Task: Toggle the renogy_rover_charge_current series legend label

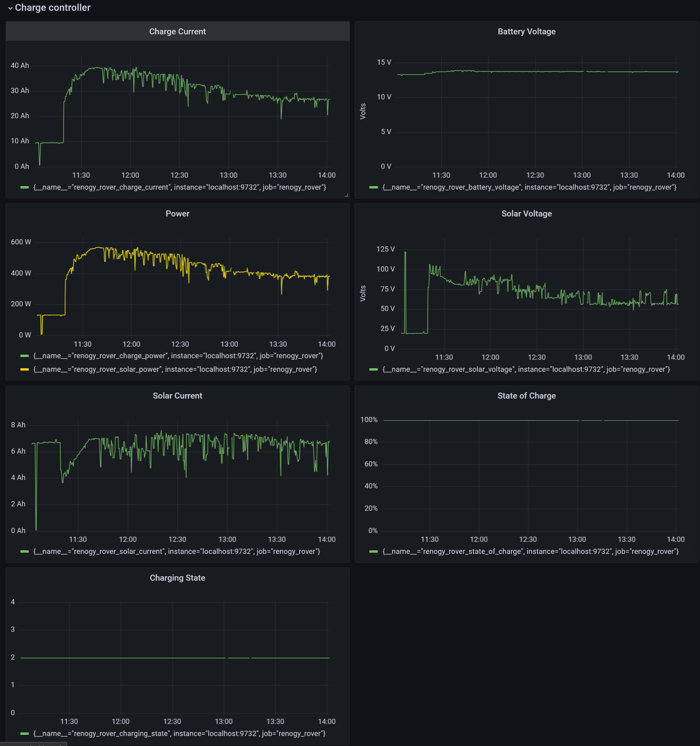Action: (x=180, y=187)
